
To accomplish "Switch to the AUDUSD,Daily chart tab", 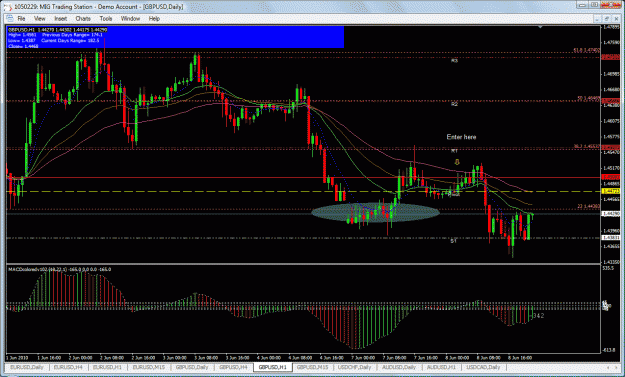I will click(399, 367).
